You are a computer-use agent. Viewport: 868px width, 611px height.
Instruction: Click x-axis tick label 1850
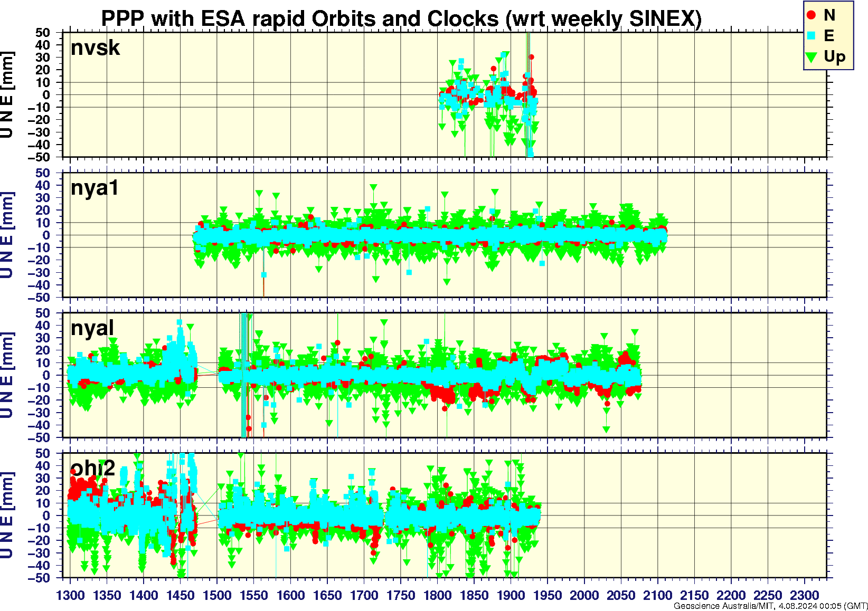coord(474,595)
